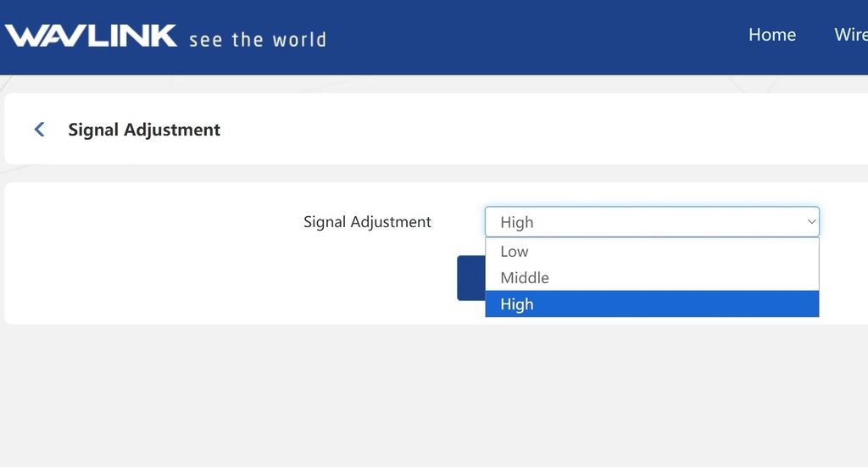Click the blank card area right of the dropdown

(843, 254)
